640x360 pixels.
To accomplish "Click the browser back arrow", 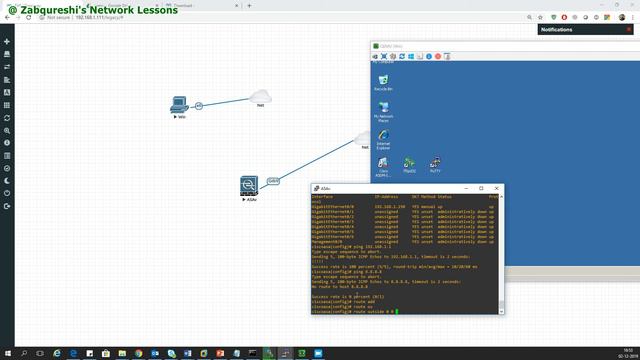I will coord(7,18).
